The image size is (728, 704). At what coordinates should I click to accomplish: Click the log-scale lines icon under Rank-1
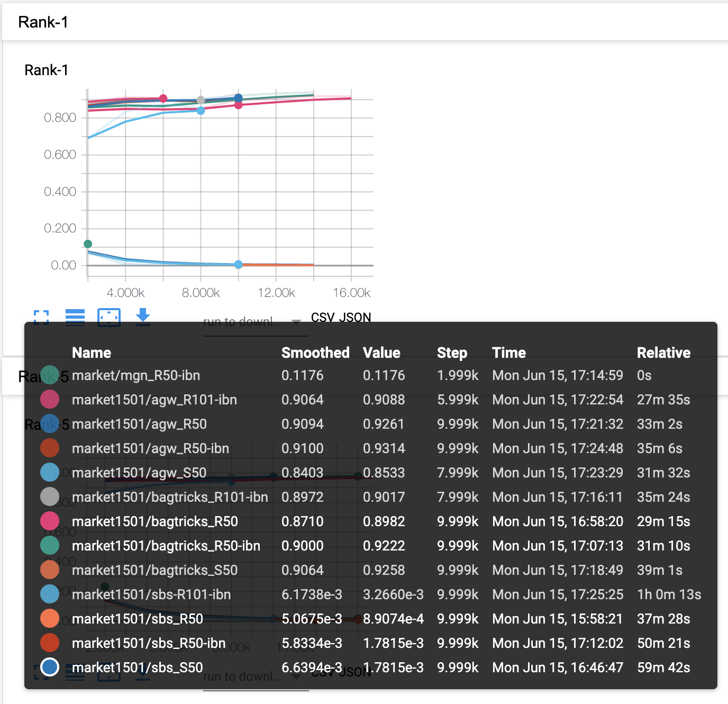(x=75, y=318)
